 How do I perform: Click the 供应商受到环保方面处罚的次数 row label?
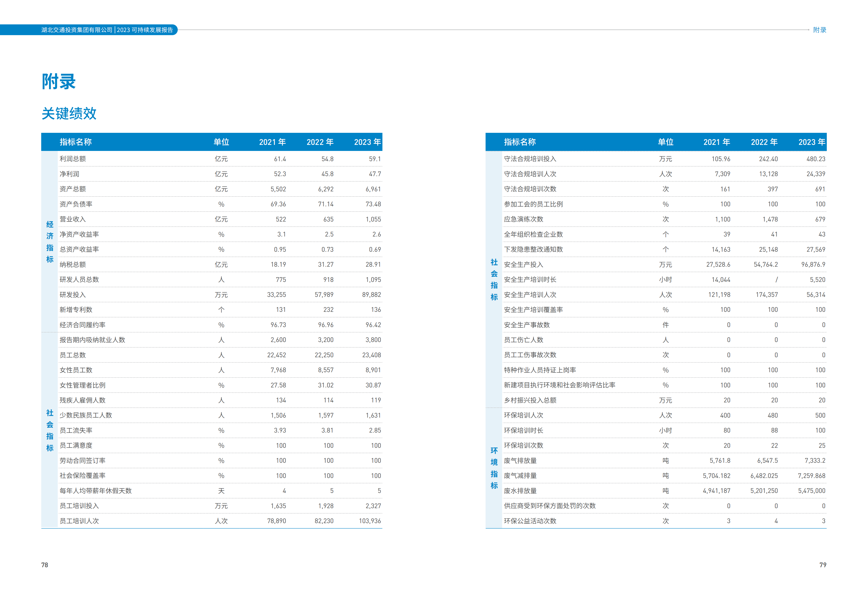tap(550, 506)
